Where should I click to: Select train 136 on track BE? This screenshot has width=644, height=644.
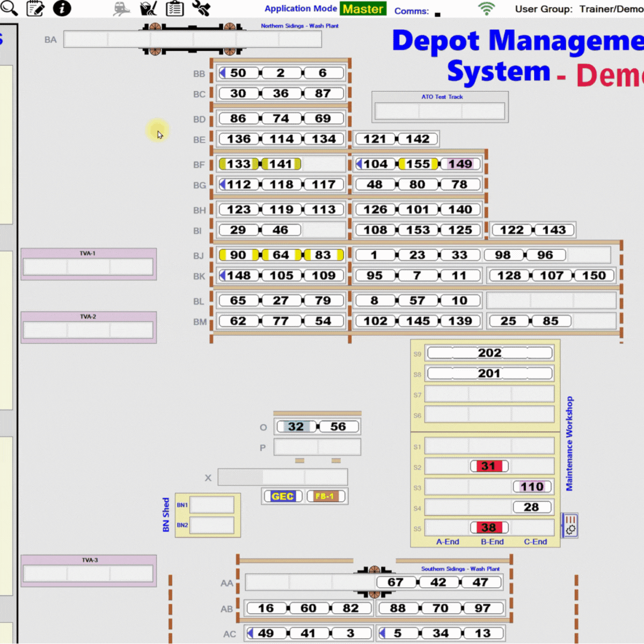pyautogui.click(x=238, y=139)
